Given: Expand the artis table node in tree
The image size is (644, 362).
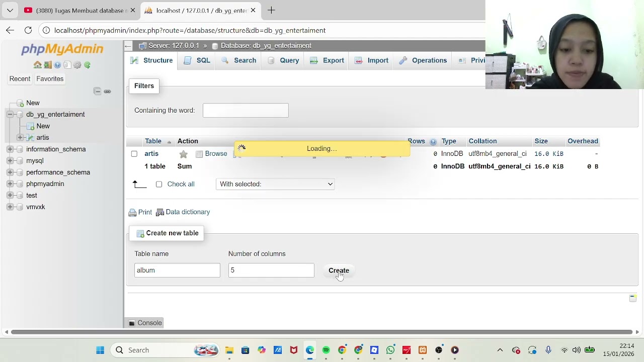Looking at the screenshot, I should 20,138.
